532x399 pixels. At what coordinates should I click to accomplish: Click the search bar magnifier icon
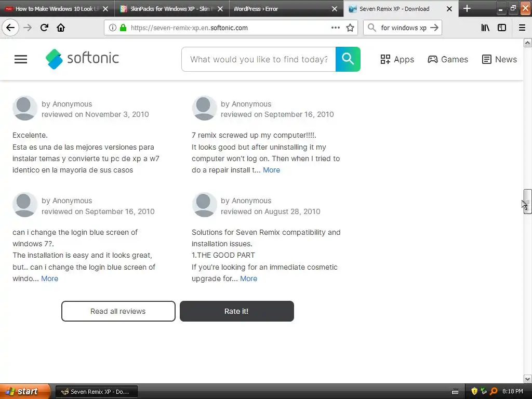click(x=372, y=28)
